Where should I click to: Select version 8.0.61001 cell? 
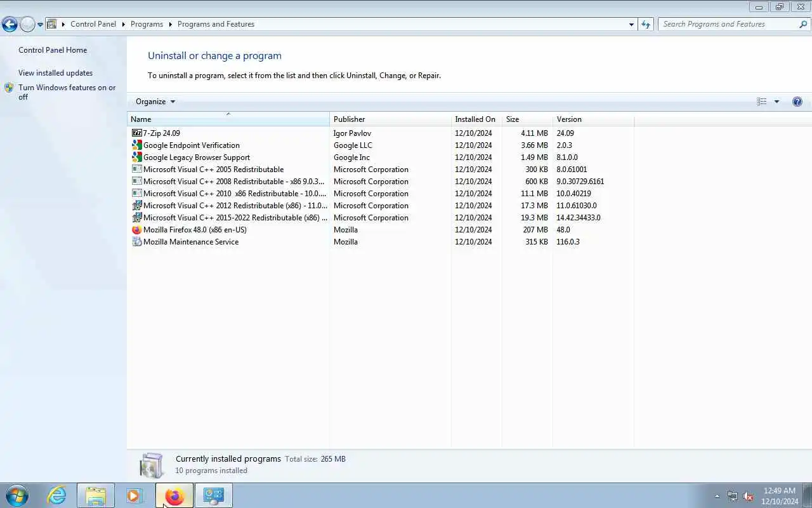pos(572,170)
